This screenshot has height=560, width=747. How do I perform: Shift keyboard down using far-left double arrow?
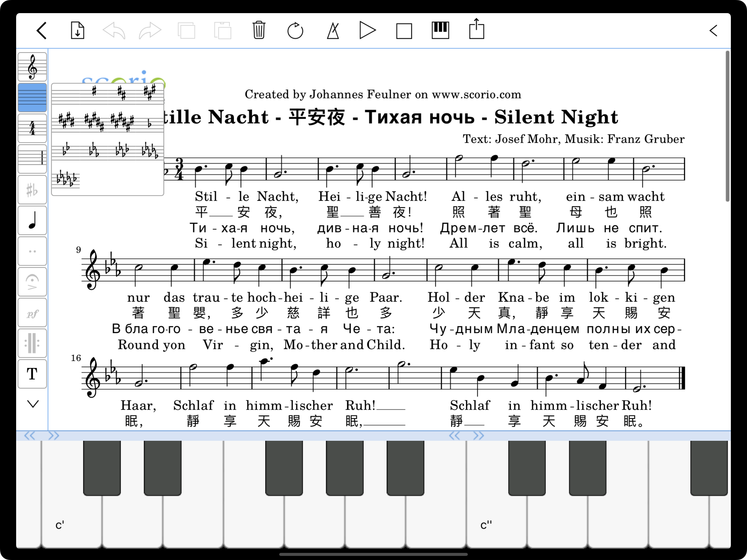click(x=29, y=436)
